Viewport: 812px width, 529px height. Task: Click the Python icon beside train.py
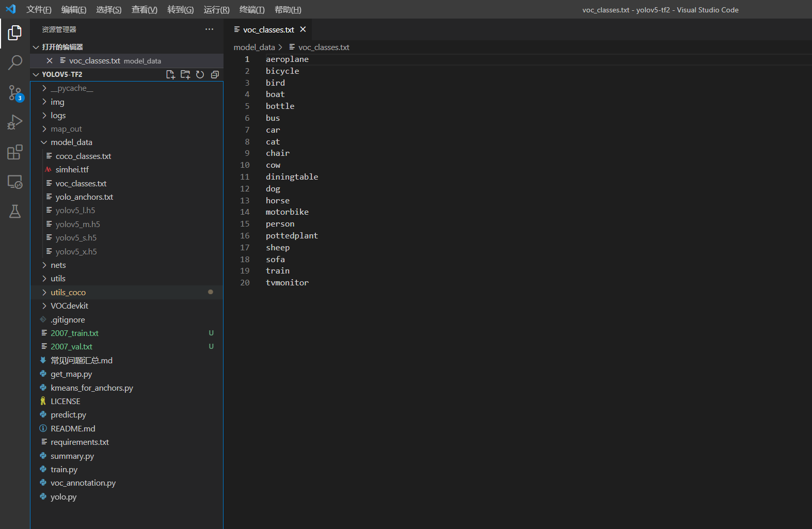[x=43, y=469]
